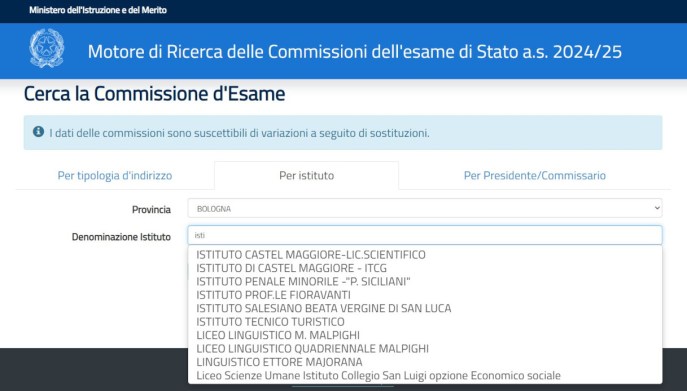Open the Per Presidente/Commissario tab

pyautogui.click(x=535, y=175)
